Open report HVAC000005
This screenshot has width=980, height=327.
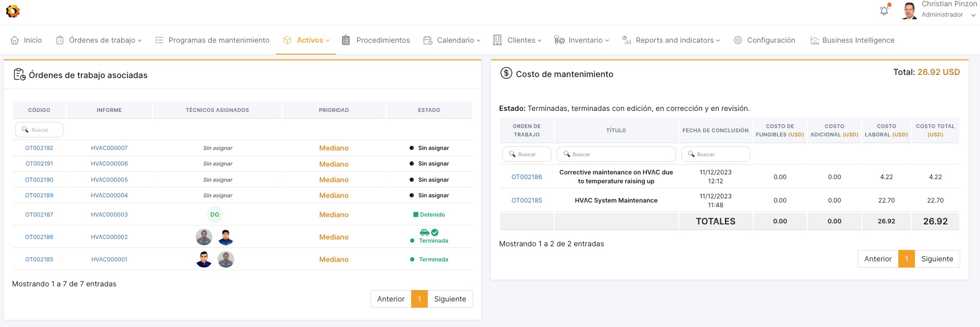click(109, 180)
